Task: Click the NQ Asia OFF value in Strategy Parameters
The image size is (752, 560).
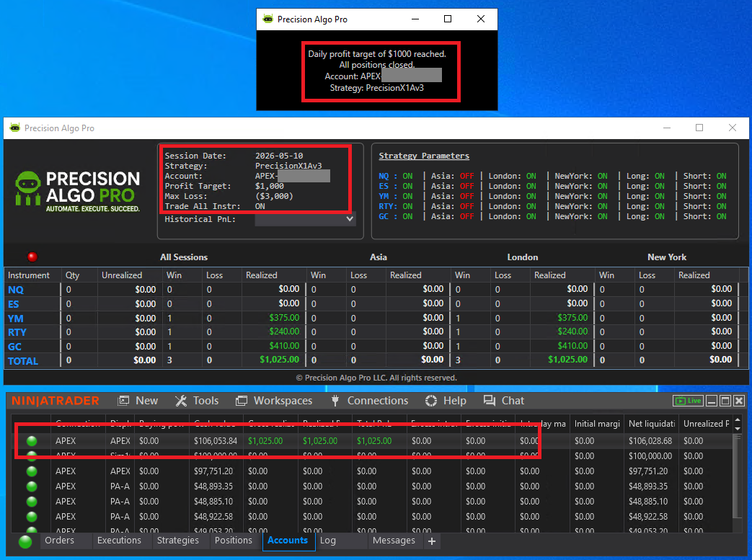Action: pyautogui.click(x=466, y=176)
